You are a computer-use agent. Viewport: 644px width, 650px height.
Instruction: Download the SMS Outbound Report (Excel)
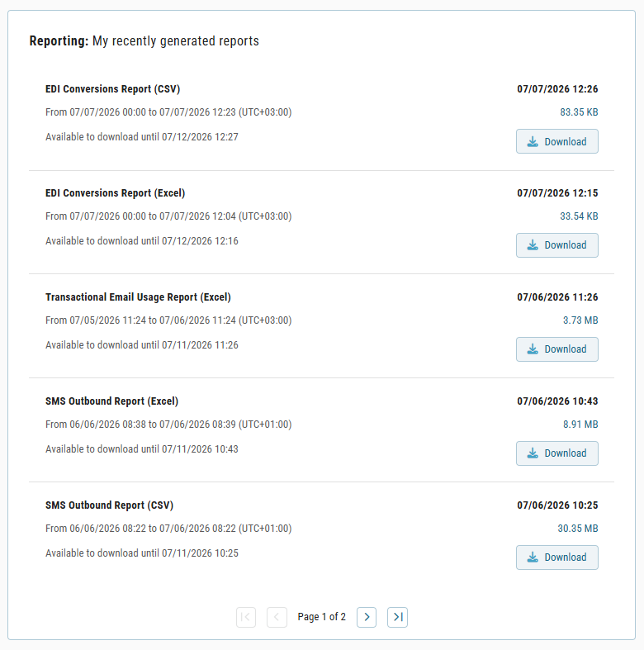point(557,453)
